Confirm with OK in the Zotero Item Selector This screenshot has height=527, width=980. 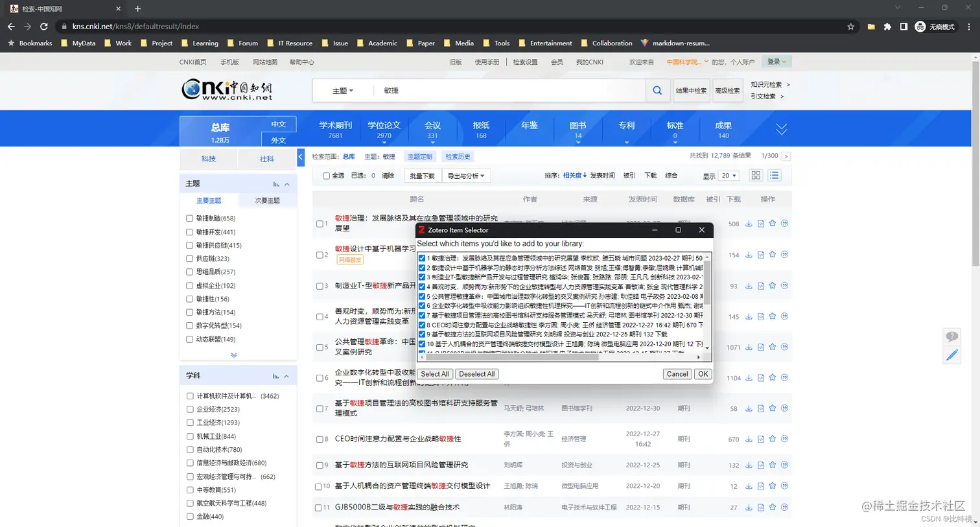point(703,373)
